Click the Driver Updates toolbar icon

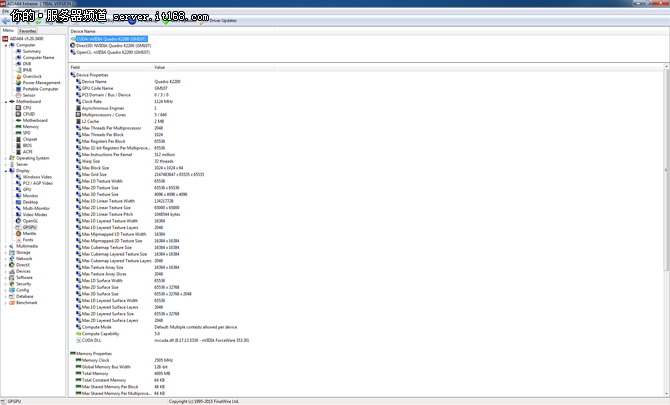point(203,21)
